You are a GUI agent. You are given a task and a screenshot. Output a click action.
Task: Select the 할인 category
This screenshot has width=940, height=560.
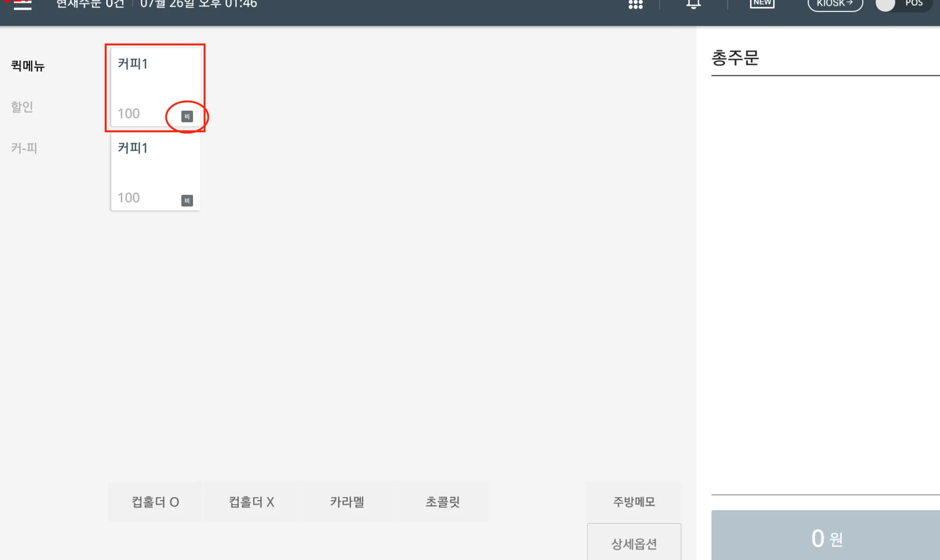(x=22, y=107)
